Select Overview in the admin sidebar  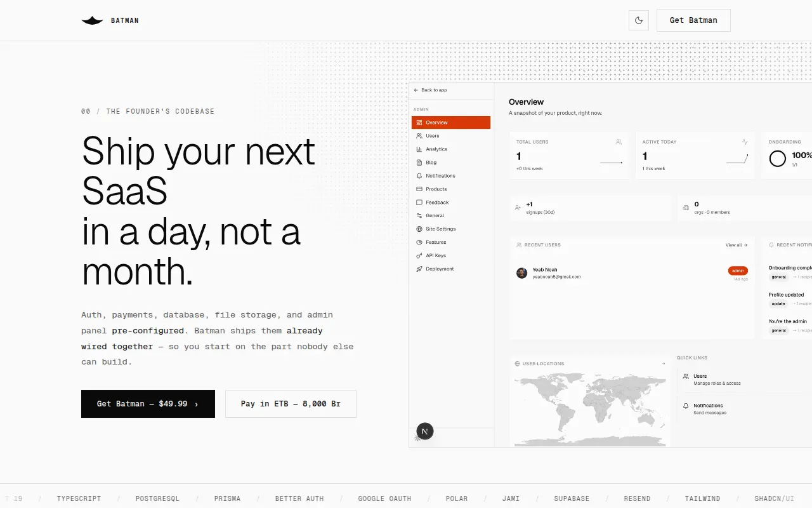[x=451, y=123]
